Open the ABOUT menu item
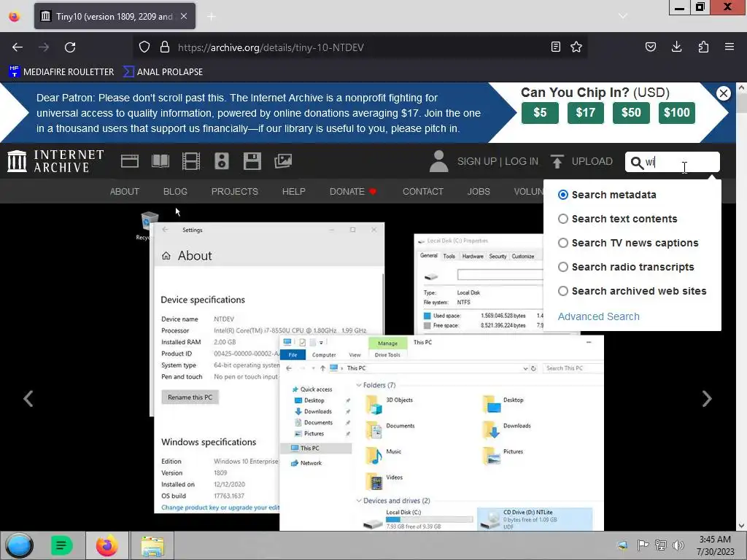The width and height of the screenshot is (747, 560). tap(125, 192)
